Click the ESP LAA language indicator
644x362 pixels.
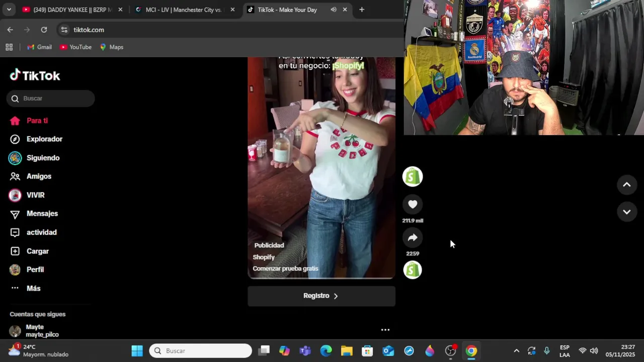point(565,350)
